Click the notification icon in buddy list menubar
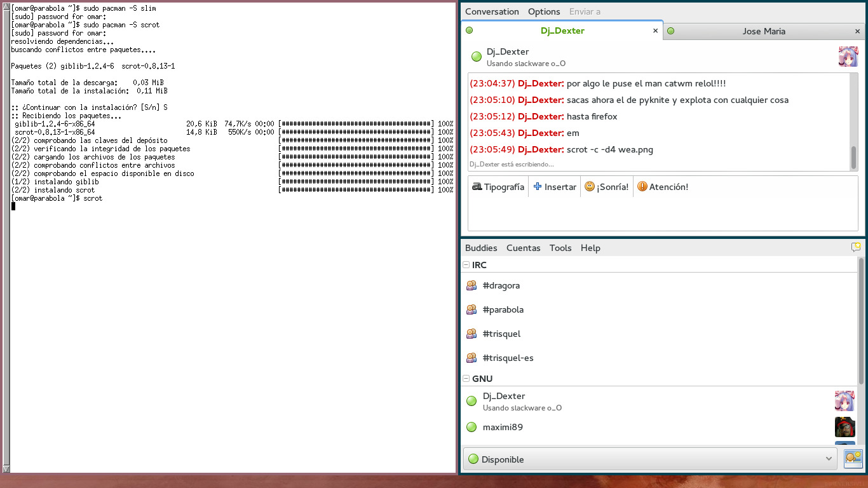Viewport: 868px width, 488px height. (856, 248)
